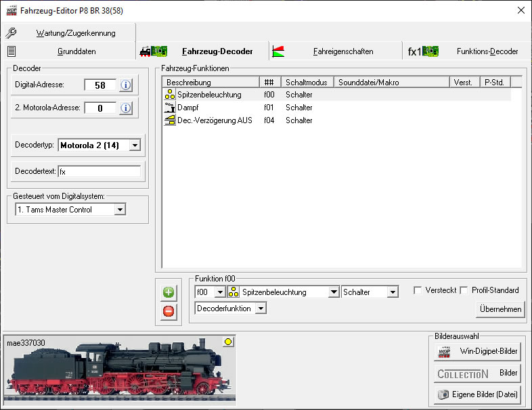Click the mae337030 locomotive image

point(119,369)
